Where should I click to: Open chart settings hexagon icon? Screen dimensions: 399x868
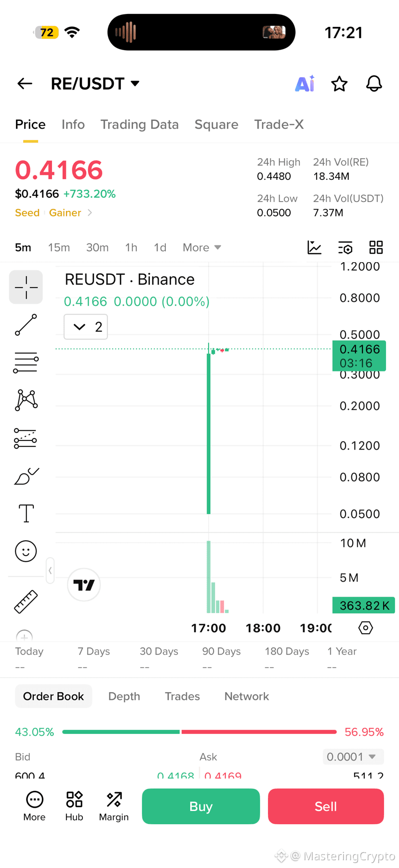(366, 628)
